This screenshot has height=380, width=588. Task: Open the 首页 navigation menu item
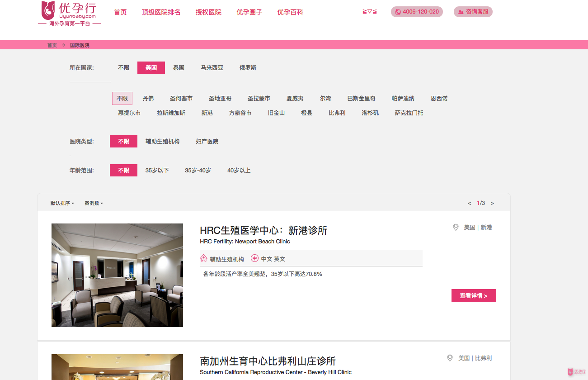click(120, 12)
